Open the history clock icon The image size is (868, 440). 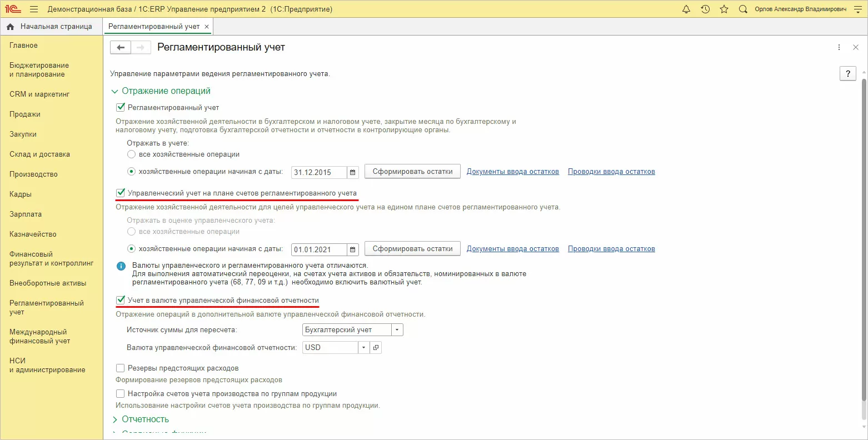point(705,9)
